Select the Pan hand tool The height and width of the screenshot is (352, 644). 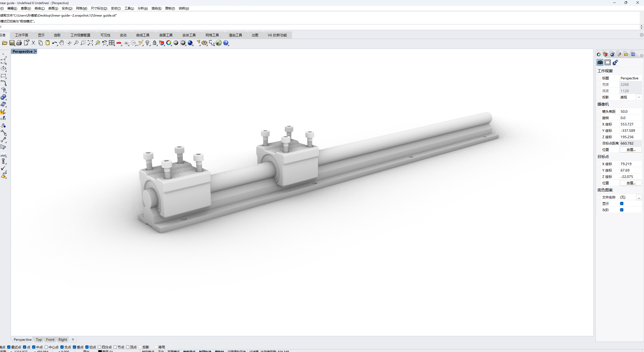(62, 43)
